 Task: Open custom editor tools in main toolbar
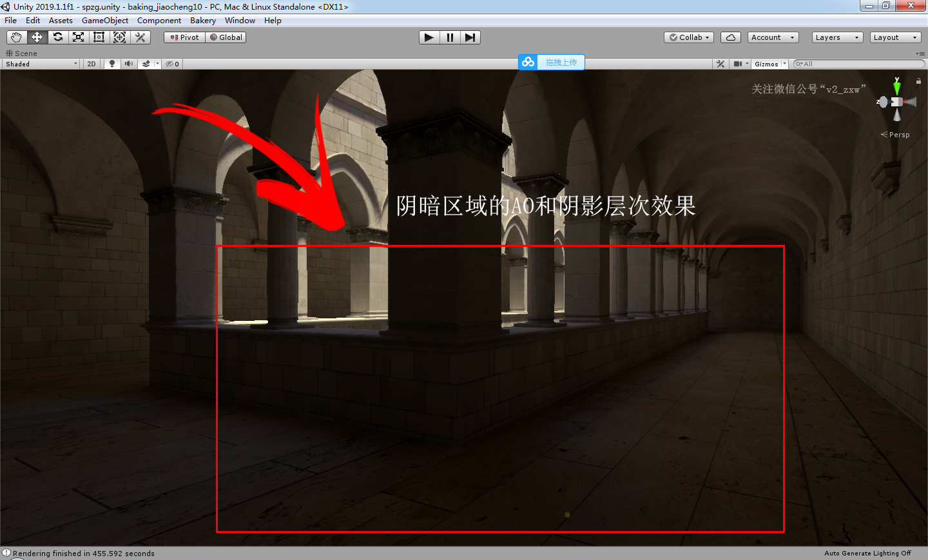click(x=140, y=37)
